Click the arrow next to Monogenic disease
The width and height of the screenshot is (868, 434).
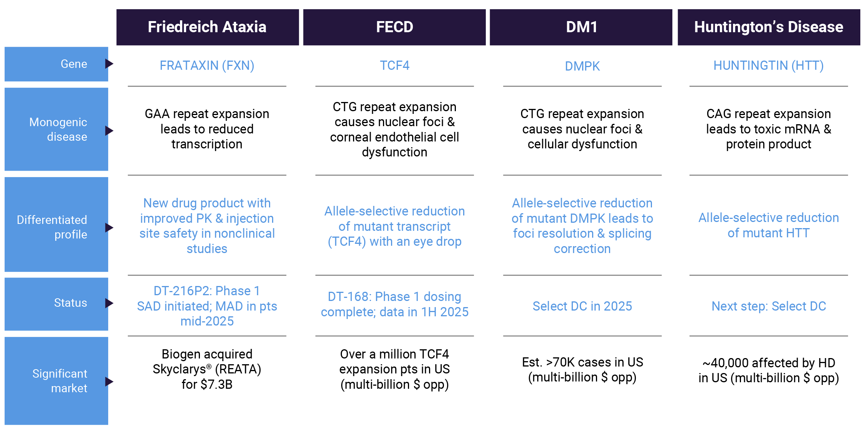109,131
